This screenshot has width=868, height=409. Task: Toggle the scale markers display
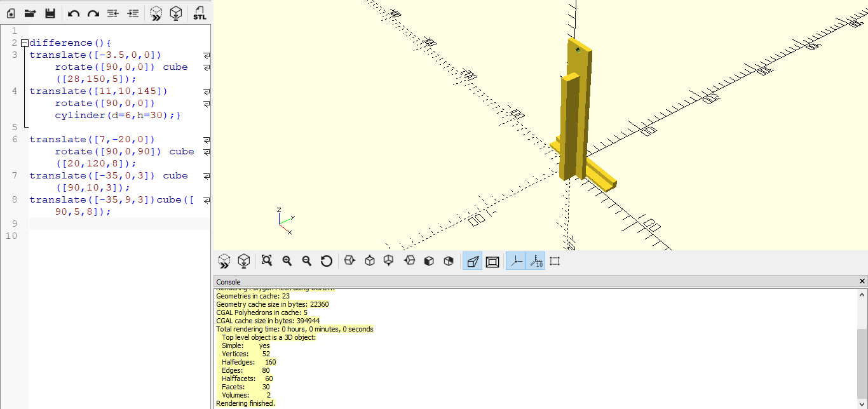pos(536,261)
